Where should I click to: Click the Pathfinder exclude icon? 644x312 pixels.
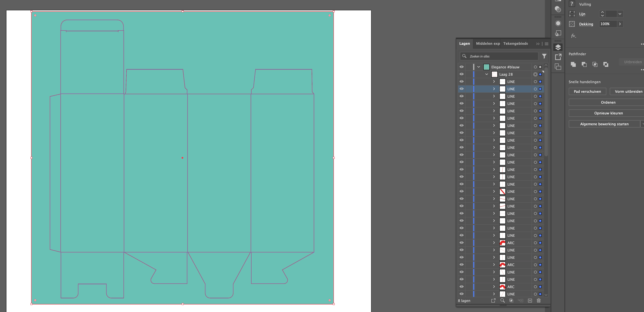click(x=605, y=64)
